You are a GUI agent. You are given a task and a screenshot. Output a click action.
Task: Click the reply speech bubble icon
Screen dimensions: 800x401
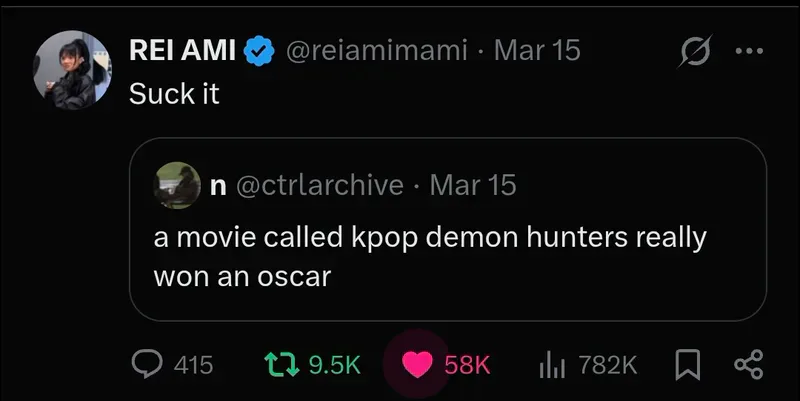(x=148, y=365)
